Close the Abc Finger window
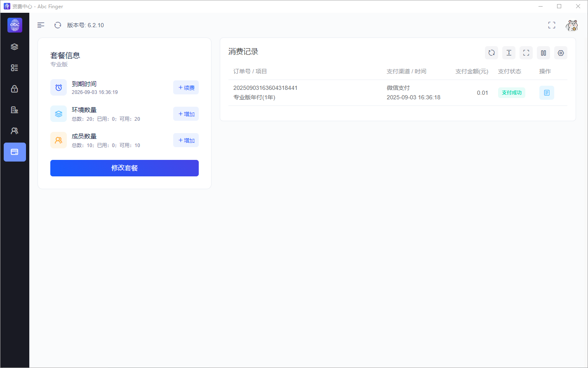This screenshot has width=588, height=368. pyautogui.click(x=578, y=6)
